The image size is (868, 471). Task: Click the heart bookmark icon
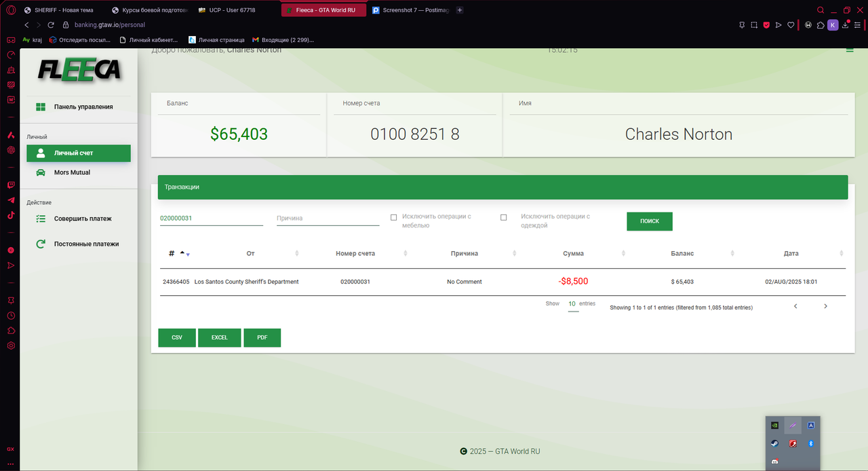click(791, 25)
